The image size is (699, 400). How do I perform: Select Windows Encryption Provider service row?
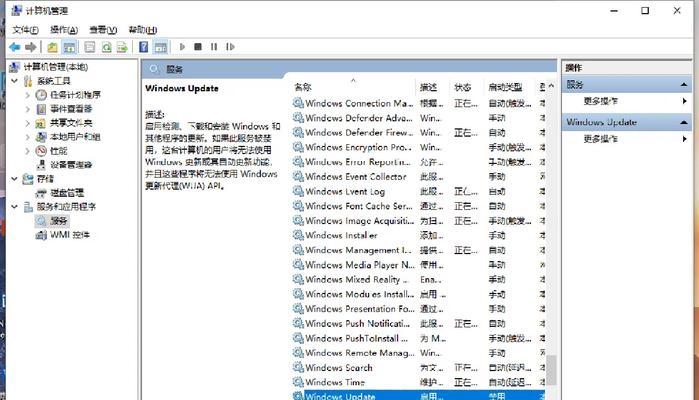coord(418,147)
